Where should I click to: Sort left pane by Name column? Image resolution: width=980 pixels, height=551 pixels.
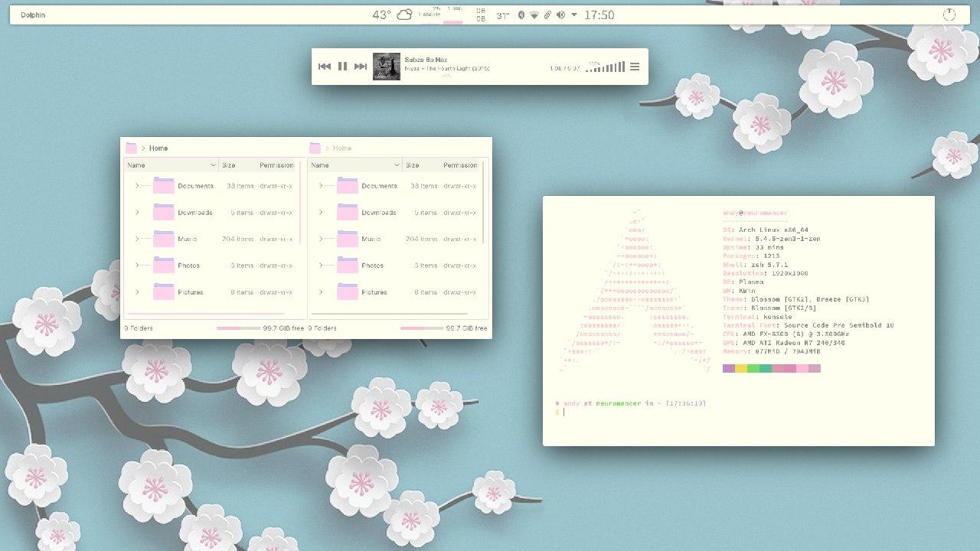point(171,165)
